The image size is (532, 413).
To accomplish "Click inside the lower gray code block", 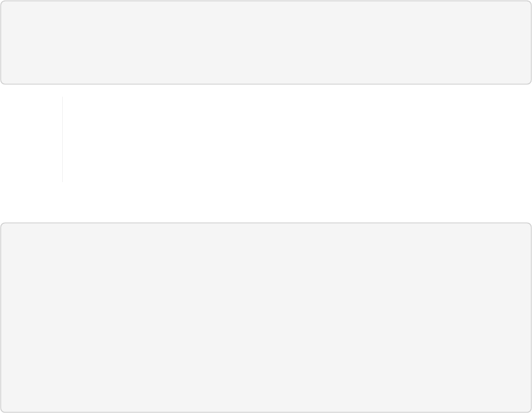I will [x=266, y=317].
